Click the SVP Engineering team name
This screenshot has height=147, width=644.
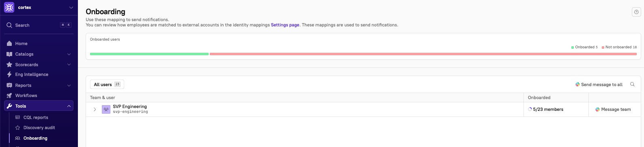pos(130,106)
